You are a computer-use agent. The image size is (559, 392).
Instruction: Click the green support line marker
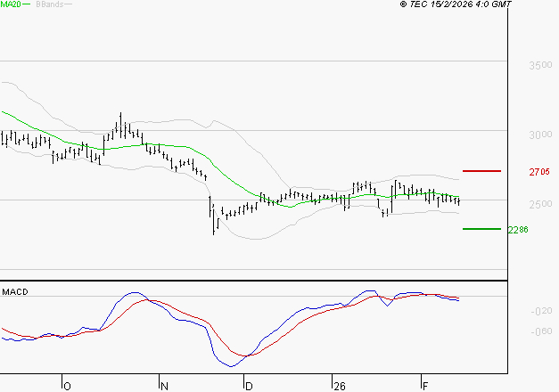pos(481,229)
